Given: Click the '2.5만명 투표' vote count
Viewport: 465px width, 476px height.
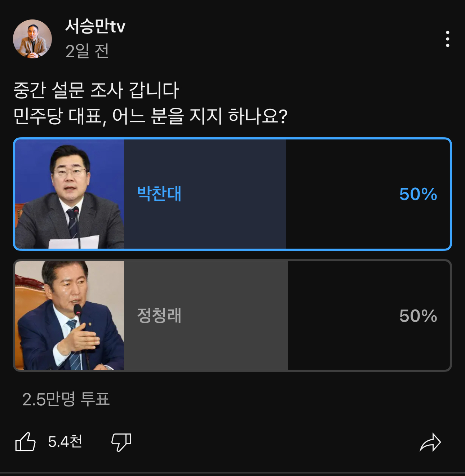Looking at the screenshot, I should click(66, 399).
